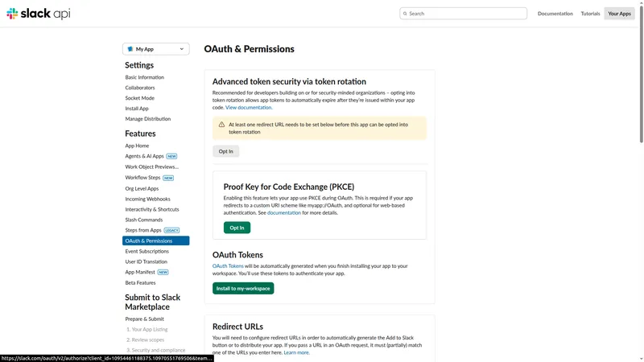
Task: Open the Collaborators page
Action: (140, 88)
